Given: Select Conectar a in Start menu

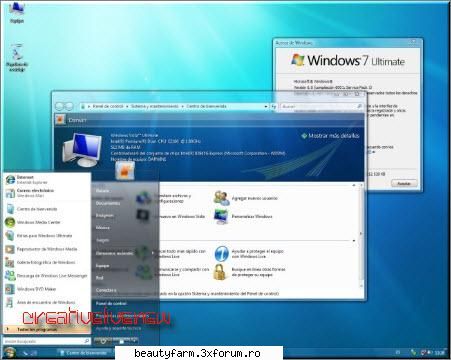Looking at the screenshot, I should point(106,290).
